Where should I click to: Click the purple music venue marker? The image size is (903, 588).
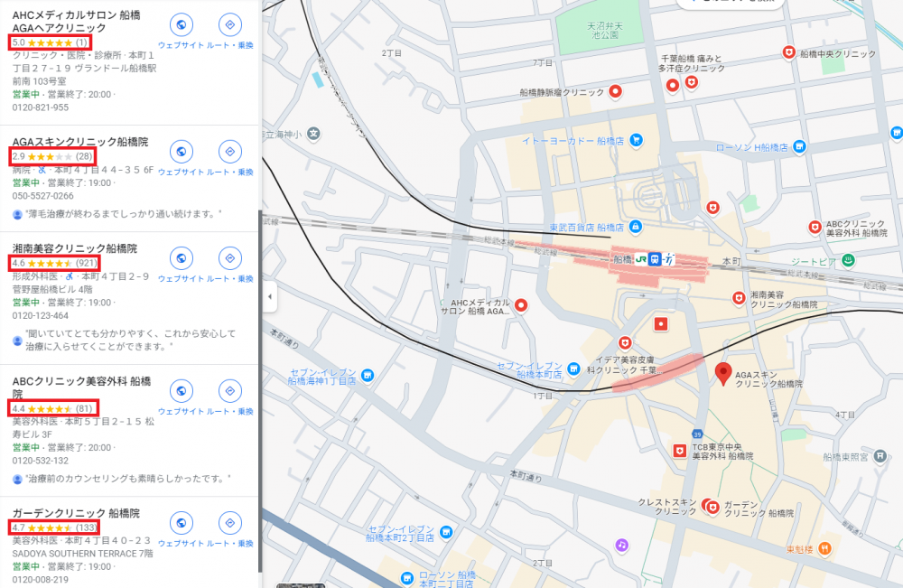pos(621,545)
